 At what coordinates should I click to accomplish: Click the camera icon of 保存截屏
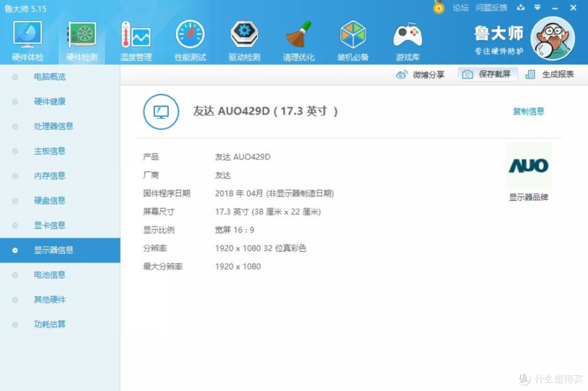(x=467, y=75)
